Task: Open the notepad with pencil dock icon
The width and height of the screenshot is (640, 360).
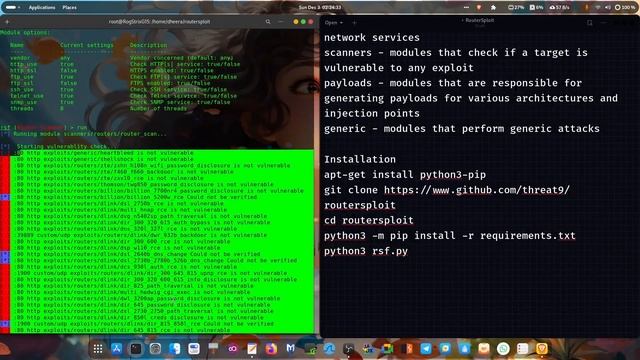Action: 252,349
